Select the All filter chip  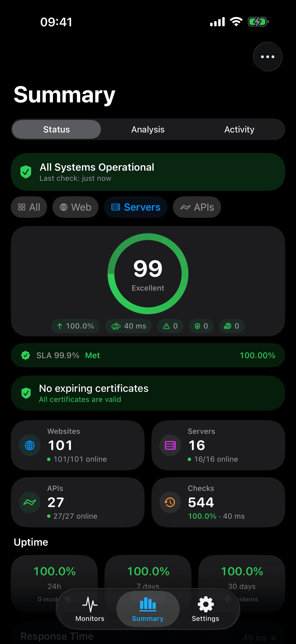[x=29, y=207]
